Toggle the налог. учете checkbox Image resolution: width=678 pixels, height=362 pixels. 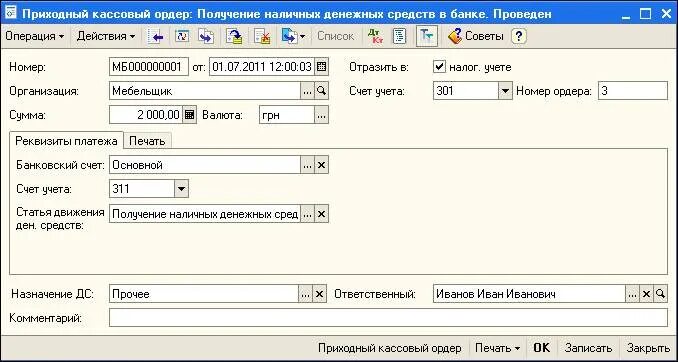click(x=439, y=67)
